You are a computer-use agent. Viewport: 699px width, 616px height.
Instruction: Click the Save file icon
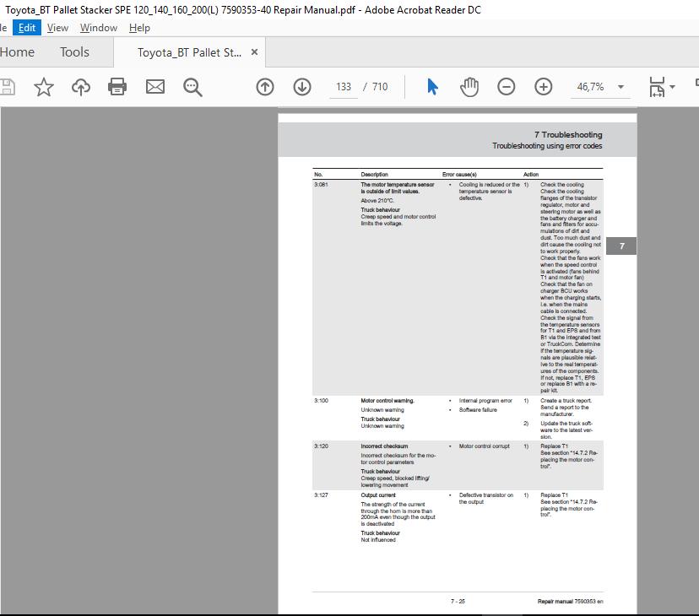point(7,87)
